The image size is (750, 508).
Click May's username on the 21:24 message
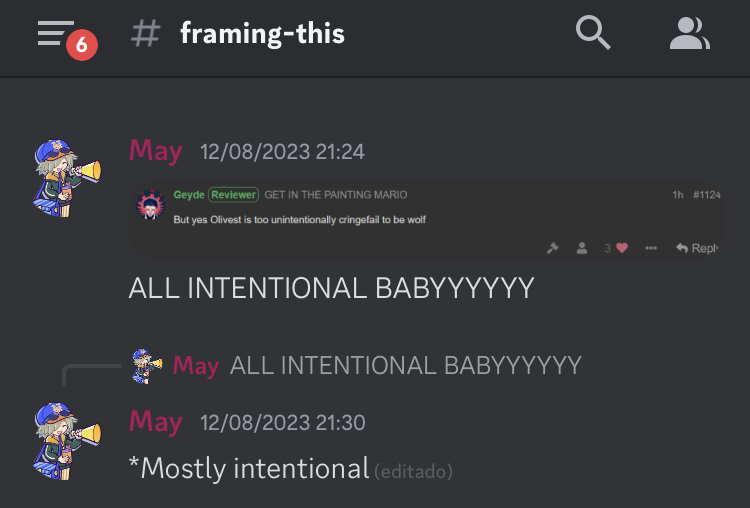point(155,151)
